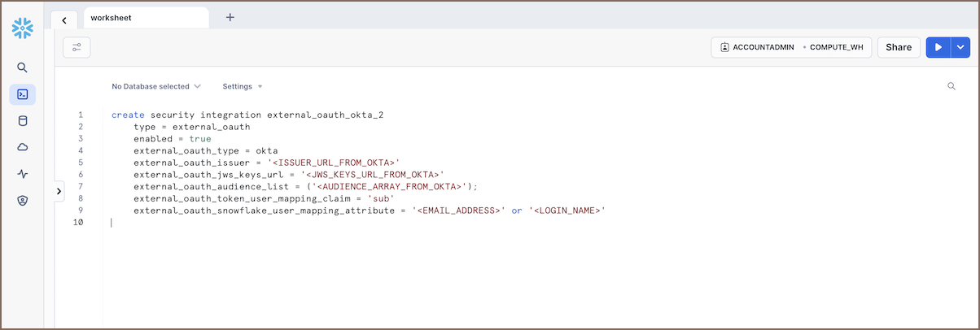
Task: Click into empty line 10 of editor
Action: [x=326, y=223]
